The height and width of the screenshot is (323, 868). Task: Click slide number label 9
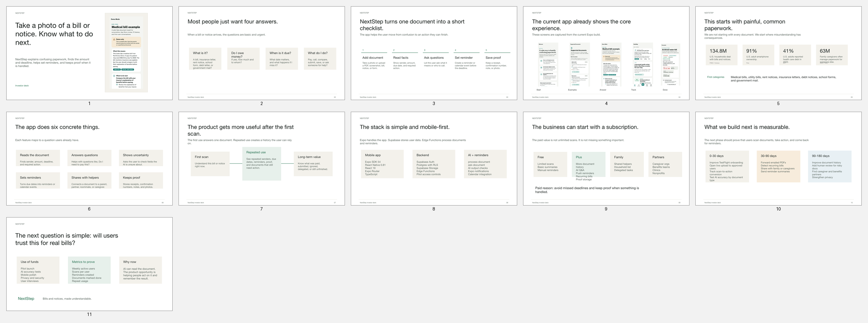click(606, 209)
